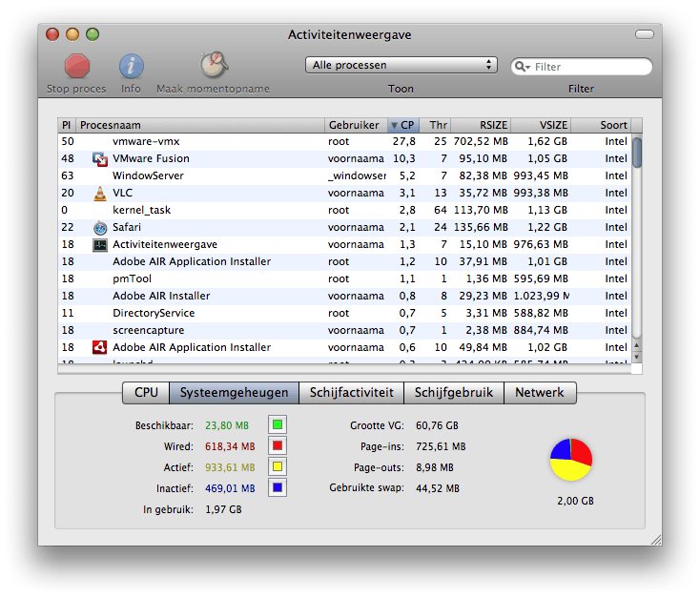Image resolution: width=700 pixels, height=598 pixels.
Task: Select the Adobe AIR Installer row
Action: [x=344, y=296]
